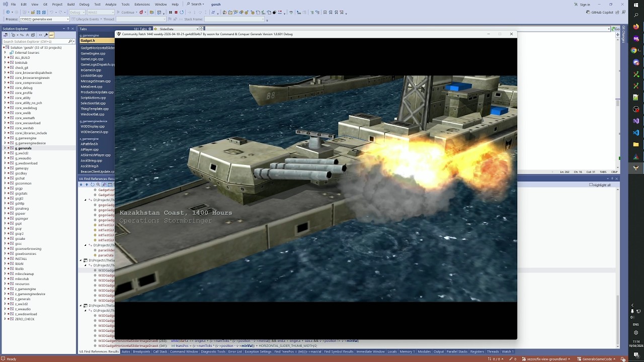This screenshot has width=644, height=362.
Task: Click the Undo toolbar icon
Action: coord(51,12)
